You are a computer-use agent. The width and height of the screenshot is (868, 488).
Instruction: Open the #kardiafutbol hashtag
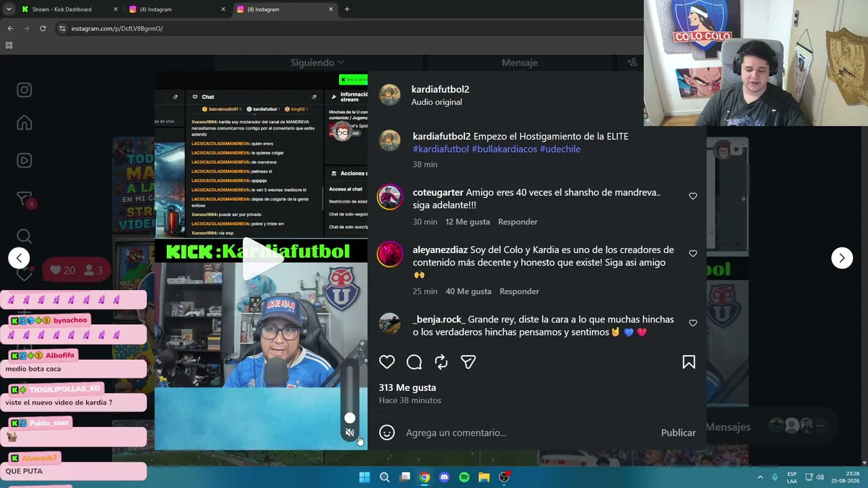(441, 149)
